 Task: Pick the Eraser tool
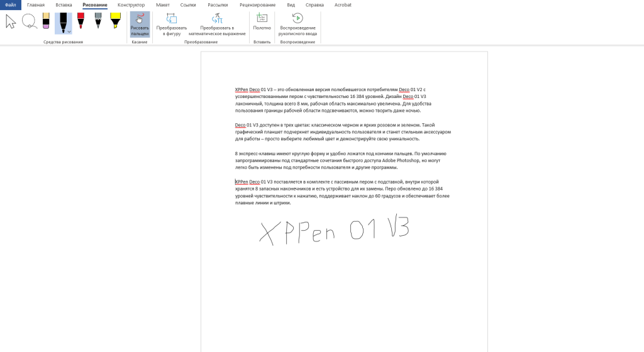tap(46, 21)
